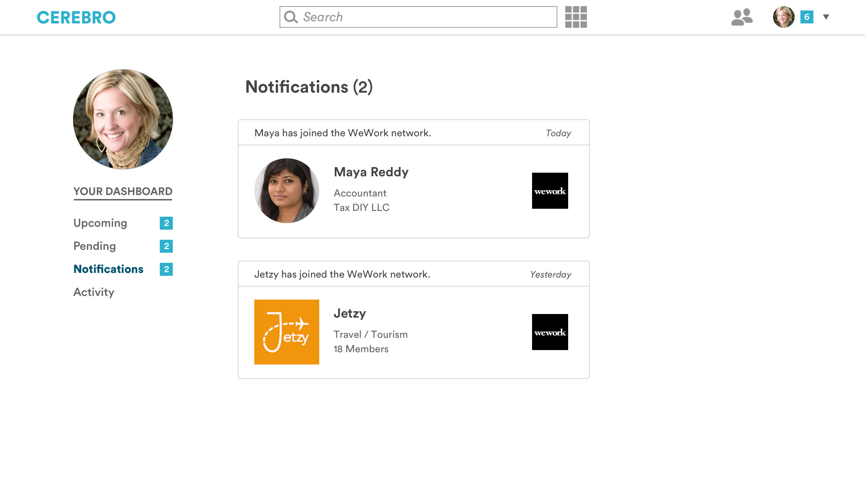
Task: Go to the Activity section
Action: point(94,292)
